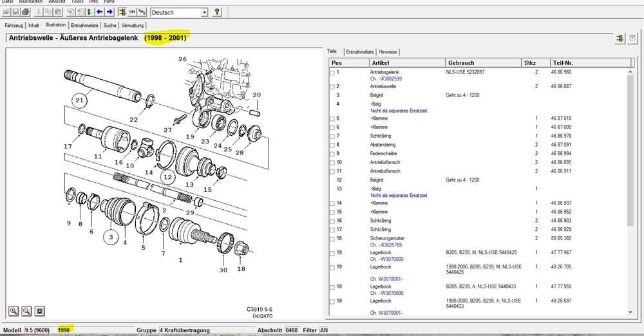Viewport: 644px width, 336px height.
Task: Click the Pos column header
Action: tap(349, 63)
